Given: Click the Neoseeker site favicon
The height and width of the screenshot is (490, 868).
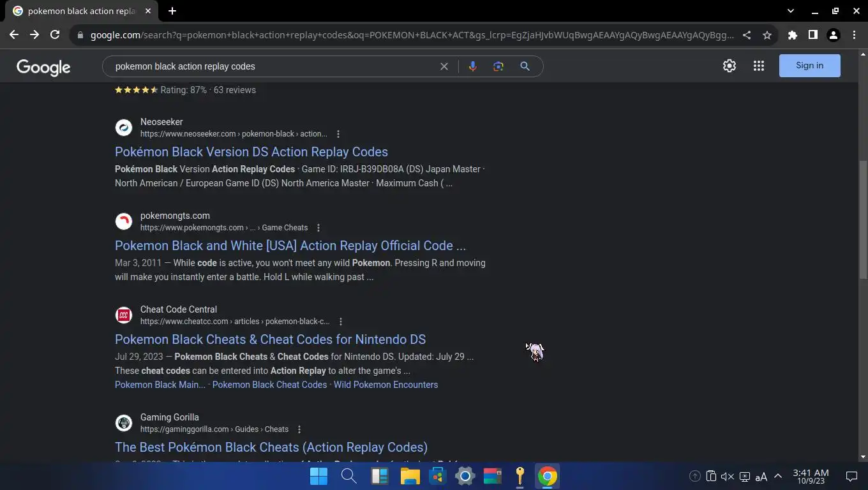Looking at the screenshot, I should tap(124, 128).
